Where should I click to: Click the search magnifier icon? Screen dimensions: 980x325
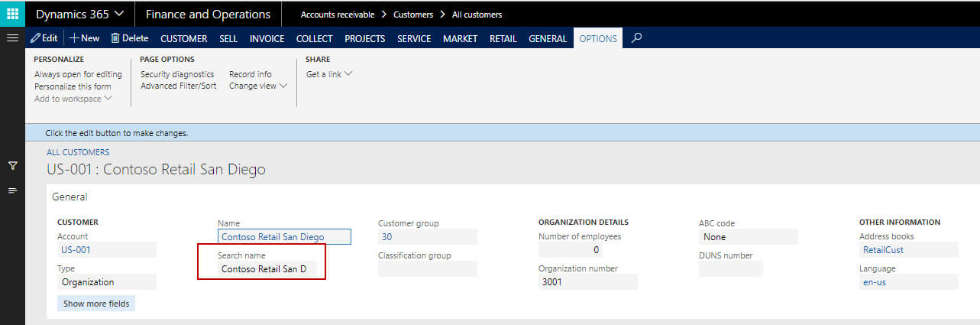[636, 37]
